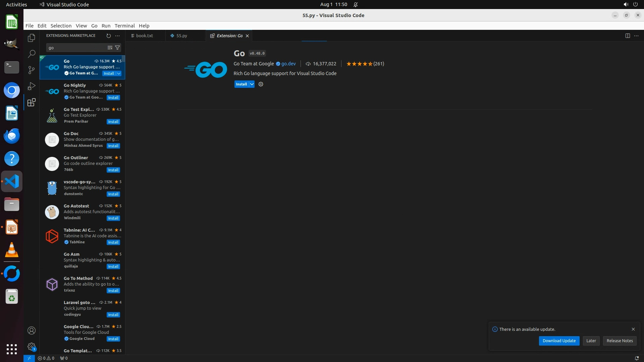The width and height of the screenshot is (644, 362).
Task: Open the Accounts icon in the activity bar
Action: click(x=32, y=330)
